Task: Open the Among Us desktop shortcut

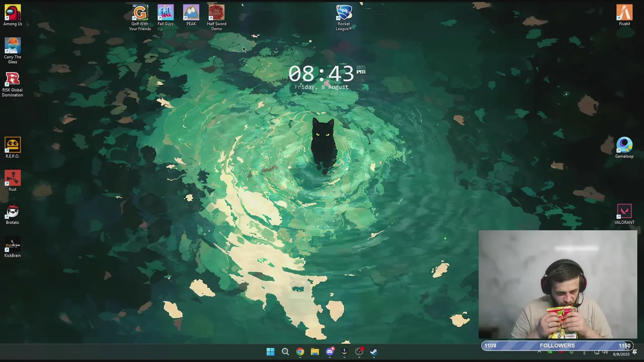Action: [13, 16]
